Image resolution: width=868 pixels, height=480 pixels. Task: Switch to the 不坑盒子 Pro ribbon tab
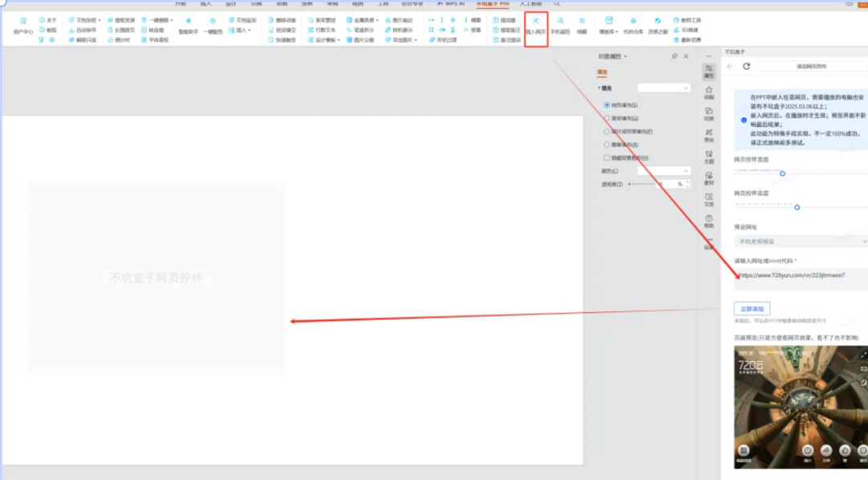(x=493, y=3)
